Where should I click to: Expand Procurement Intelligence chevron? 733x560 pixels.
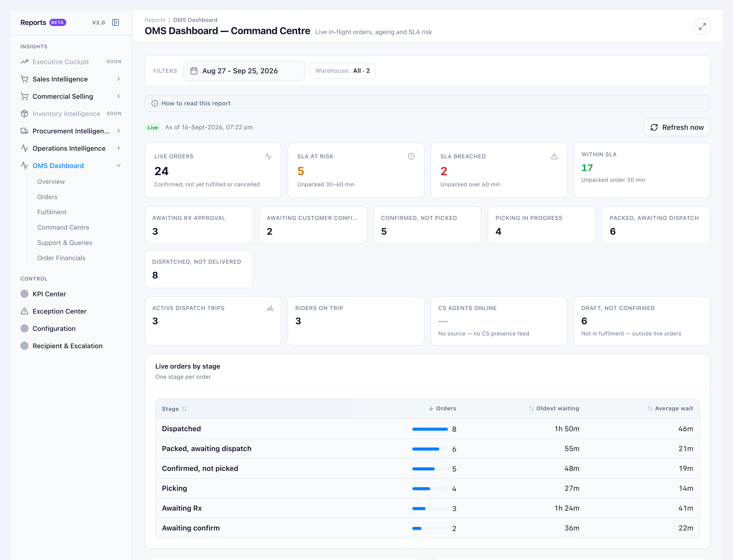118,131
